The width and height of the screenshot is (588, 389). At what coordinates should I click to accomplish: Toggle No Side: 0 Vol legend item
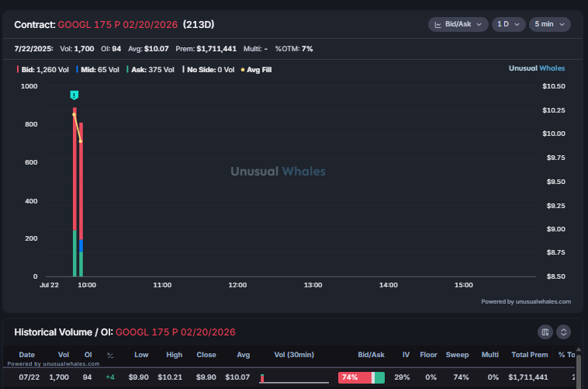pyautogui.click(x=209, y=70)
